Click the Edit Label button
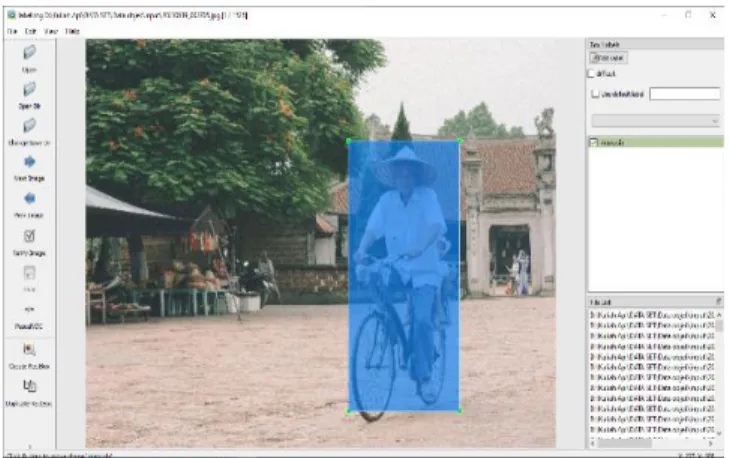 coord(608,58)
